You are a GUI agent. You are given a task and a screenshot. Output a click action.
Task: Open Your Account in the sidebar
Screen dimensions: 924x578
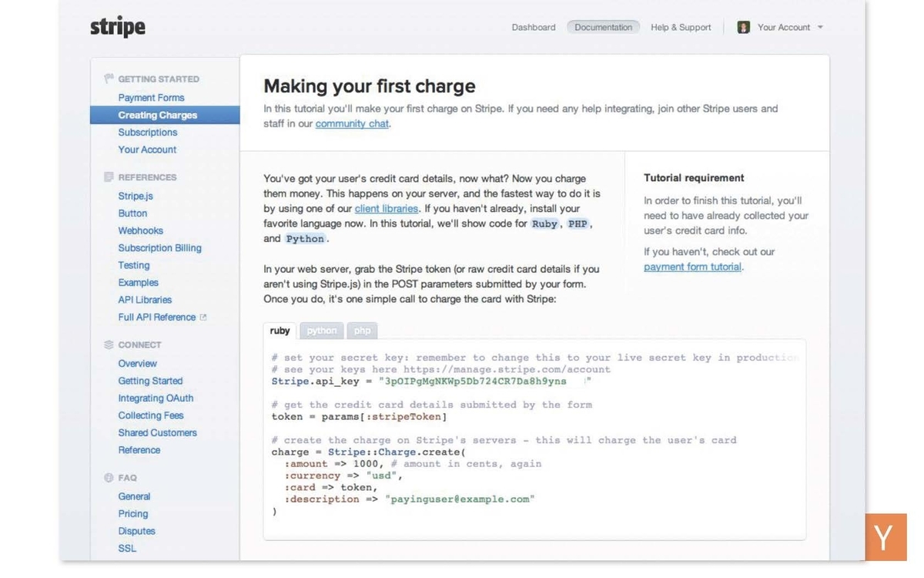pyautogui.click(x=147, y=150)
